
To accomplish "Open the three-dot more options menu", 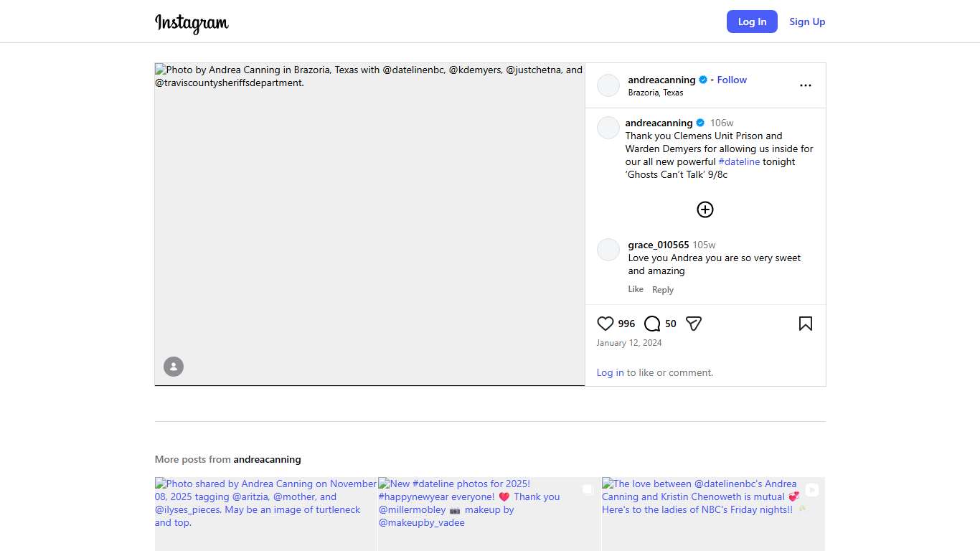I will pyautogui.click(x=805, y=85).
